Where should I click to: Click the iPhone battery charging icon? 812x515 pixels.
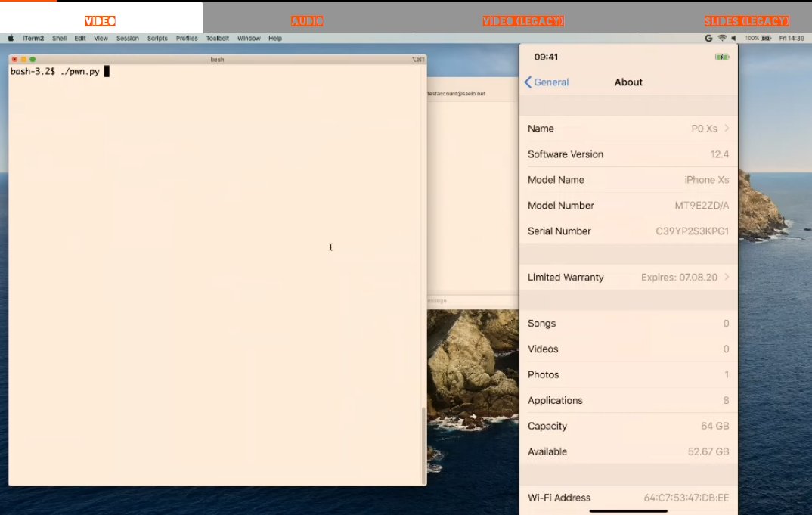722,57
